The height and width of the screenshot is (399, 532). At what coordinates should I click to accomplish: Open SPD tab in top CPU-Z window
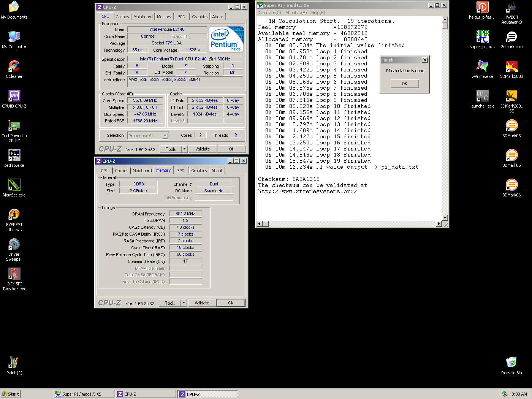coord(182,17)
